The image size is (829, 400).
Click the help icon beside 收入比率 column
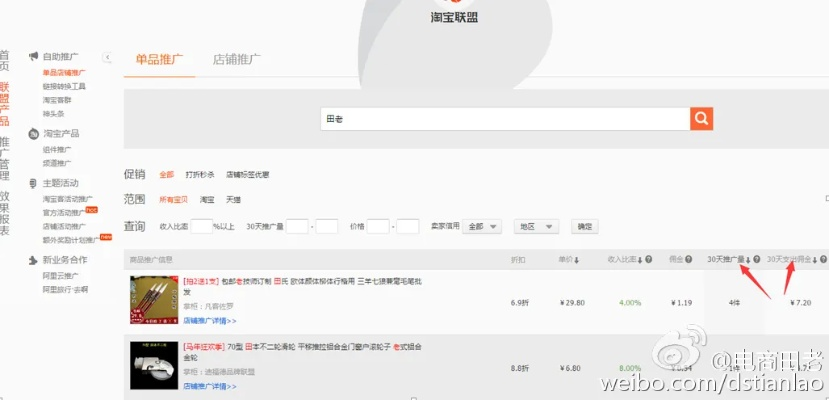[649, 260]
